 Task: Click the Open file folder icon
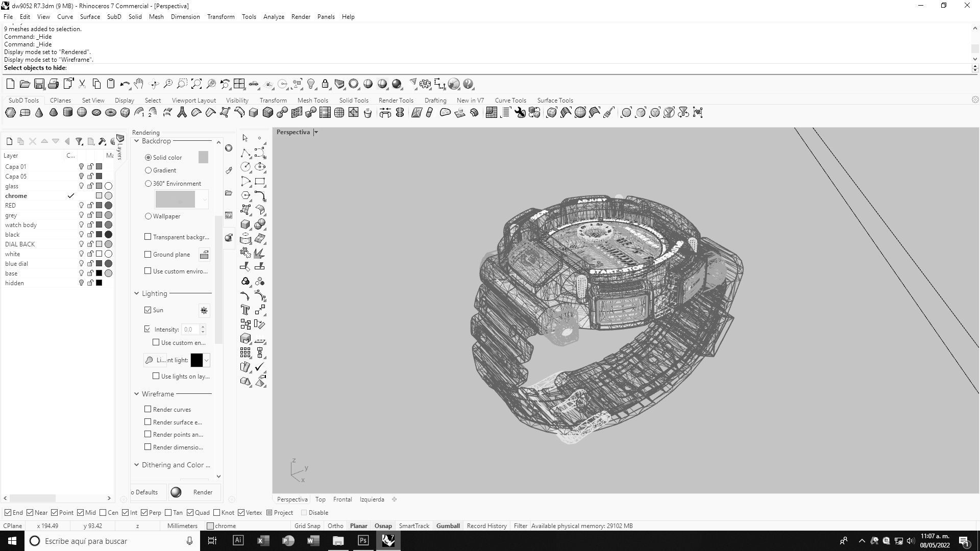click(x=24, y=84)
